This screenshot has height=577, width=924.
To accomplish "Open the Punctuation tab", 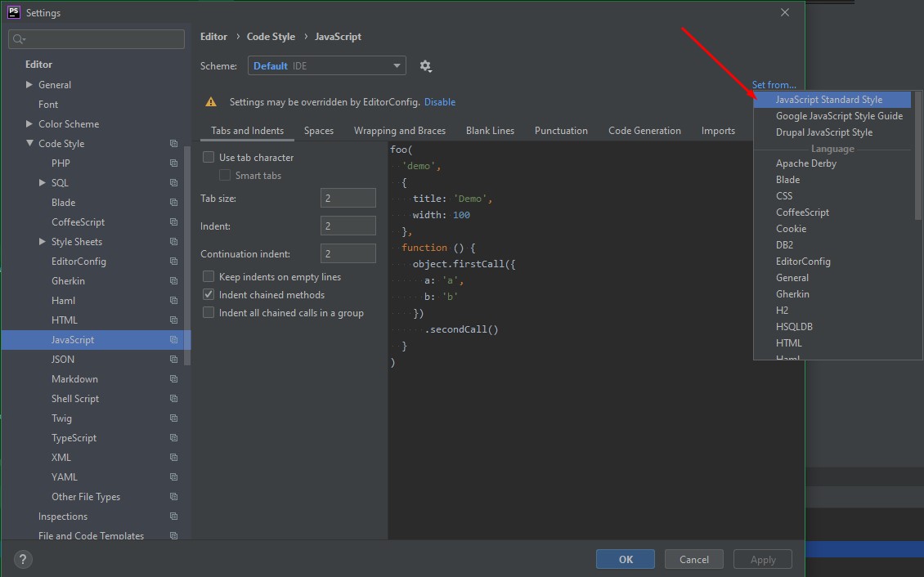I will [561, 131].
